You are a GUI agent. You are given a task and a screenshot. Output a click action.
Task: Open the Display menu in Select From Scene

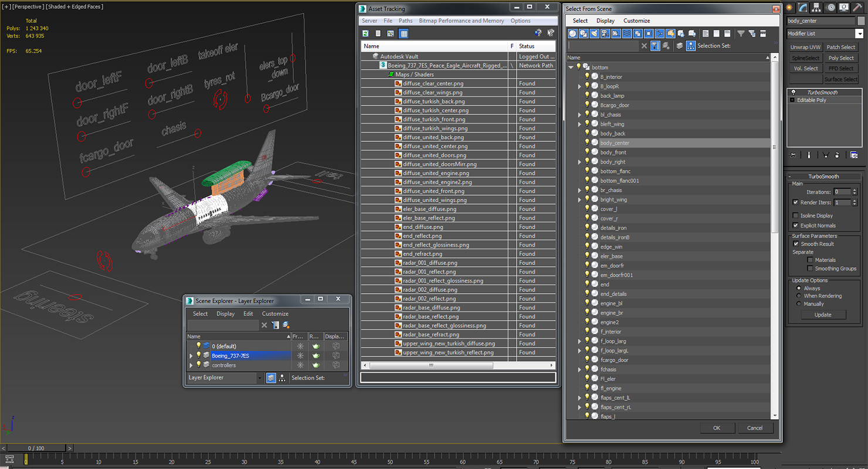(605, 21)
